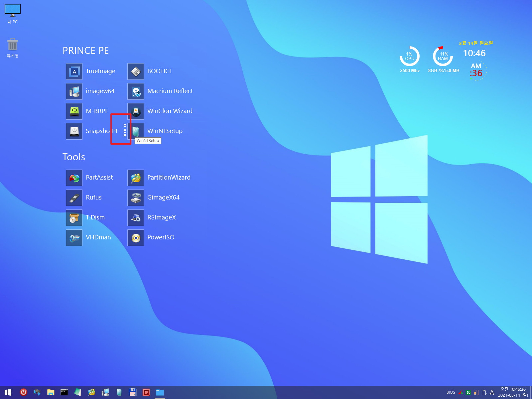The width and height of the screenshot is (532, 399).
Task: Switch to the open blue folder window on the taskbar
Action: (x=160, y=392)
